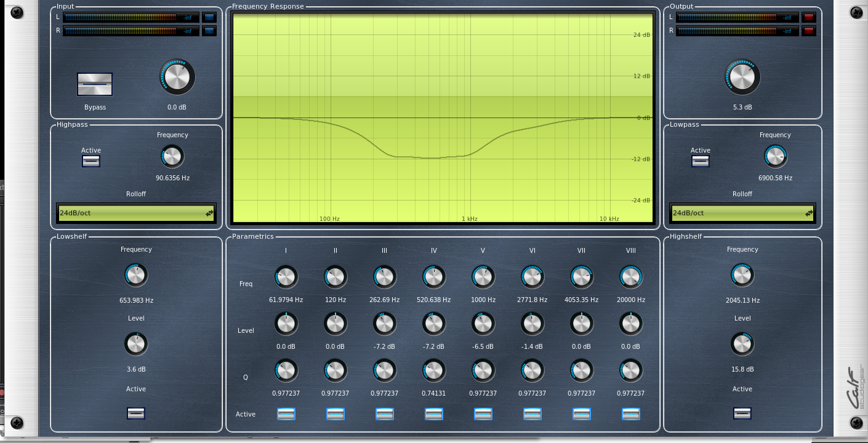Image resolution: width=868 pixels, height=443 pixels.
Task: Select the band II Freq knob
Action: (336, 277)
